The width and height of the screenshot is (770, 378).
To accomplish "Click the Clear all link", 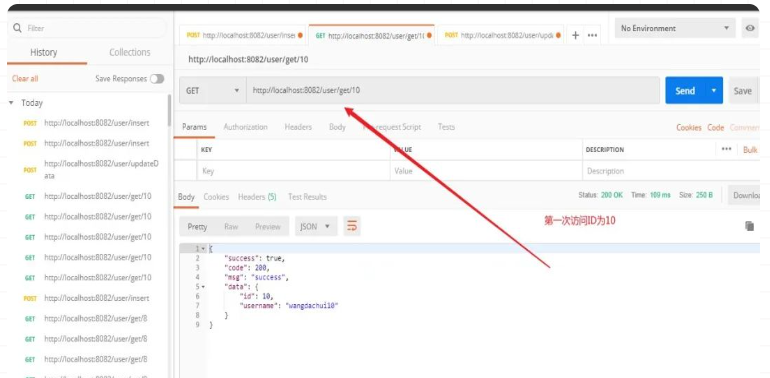I will pos(25,79).
